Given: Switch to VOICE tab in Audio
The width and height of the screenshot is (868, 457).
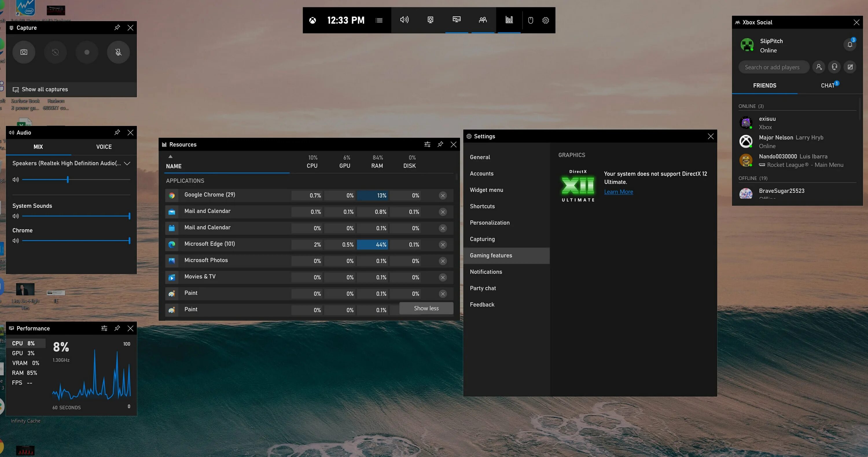Looking at the screenshot, I should coord(104,147).
